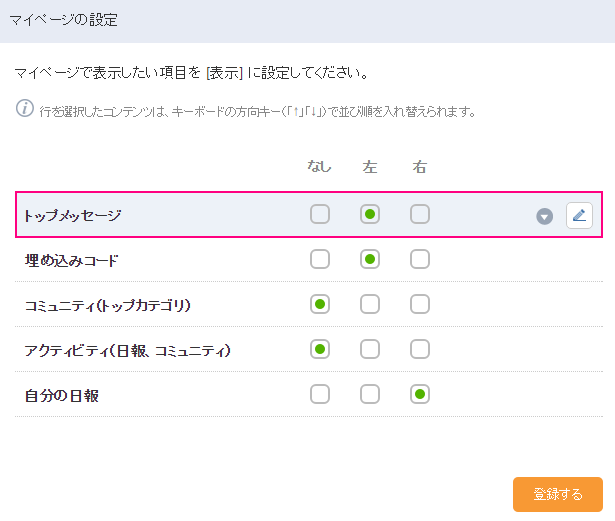Click the 登録する button
The width and height of the screenshot is (615, 521).
coord(557,494)
